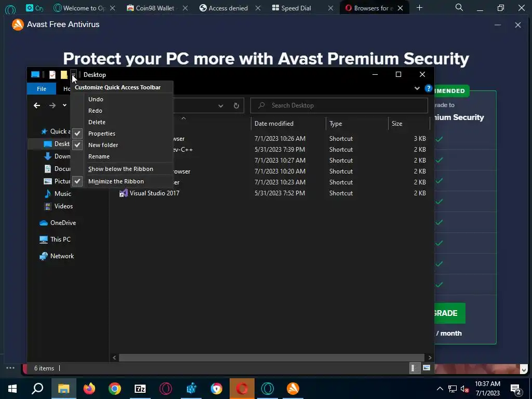Click the Explorer system icon beside Properties icon
Screen dimensions: 532x399
tap(35, 74)
